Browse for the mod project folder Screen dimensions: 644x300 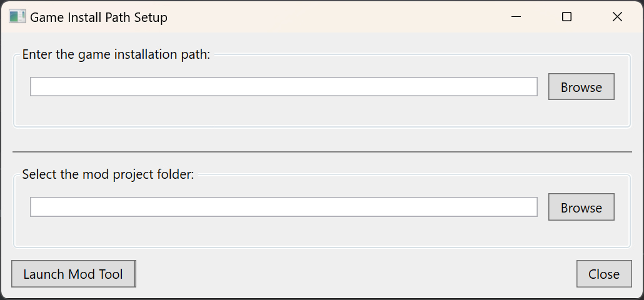tap(581, 207)
